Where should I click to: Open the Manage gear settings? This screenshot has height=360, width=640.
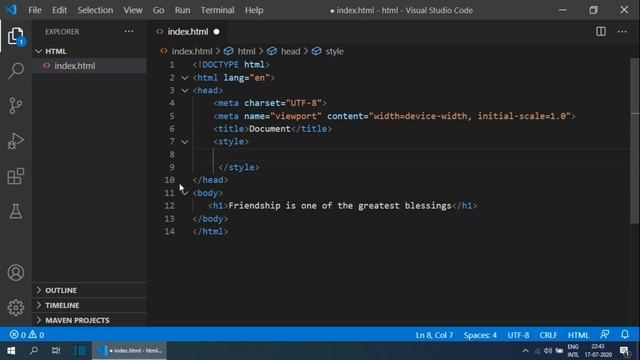[16, 307]
